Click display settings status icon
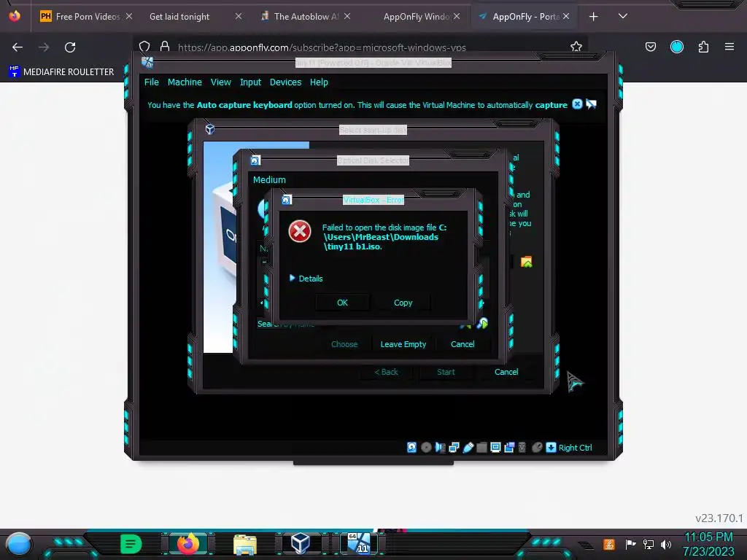Image resolution: width=747 pixels, height=560 pixels. point(495,447)
